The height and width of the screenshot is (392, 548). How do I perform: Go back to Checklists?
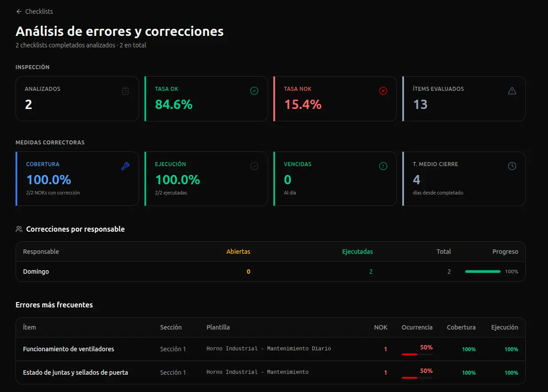35,12
